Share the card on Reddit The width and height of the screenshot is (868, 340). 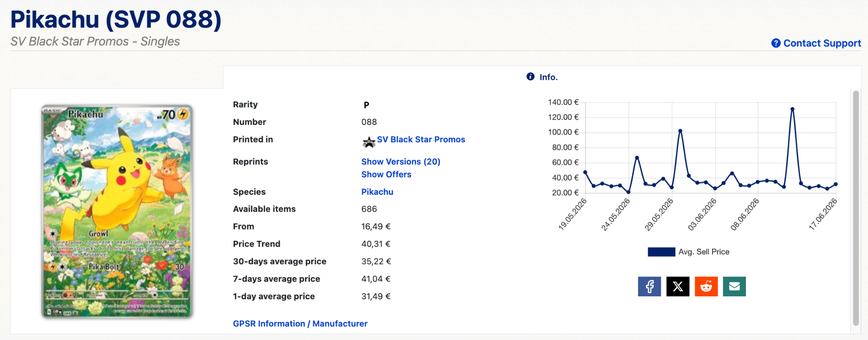(706, 287)
